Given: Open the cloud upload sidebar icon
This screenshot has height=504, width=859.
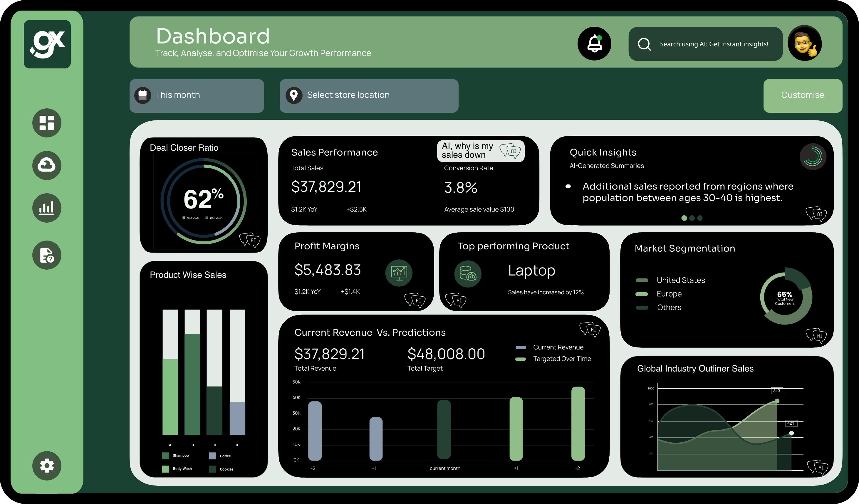Looking at the screenshot, I should pyautogui.click(x=47, y=165).
